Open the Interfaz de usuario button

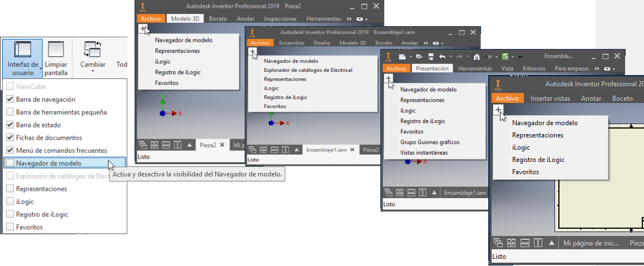tap(23, 58)
